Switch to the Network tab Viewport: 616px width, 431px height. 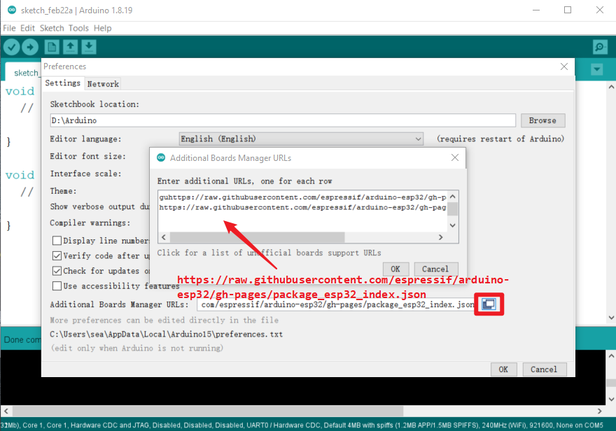coord(103,84)
